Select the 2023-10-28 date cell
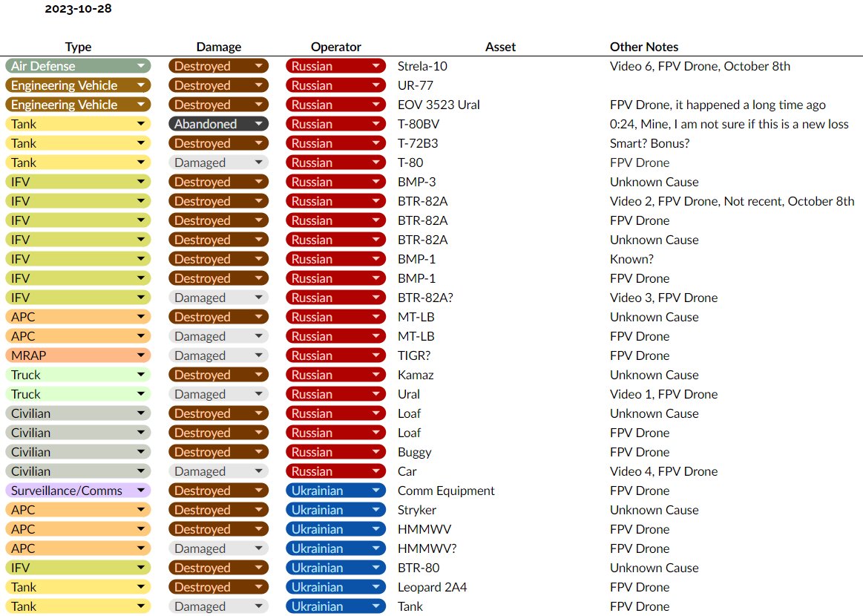 click(78, 8)
